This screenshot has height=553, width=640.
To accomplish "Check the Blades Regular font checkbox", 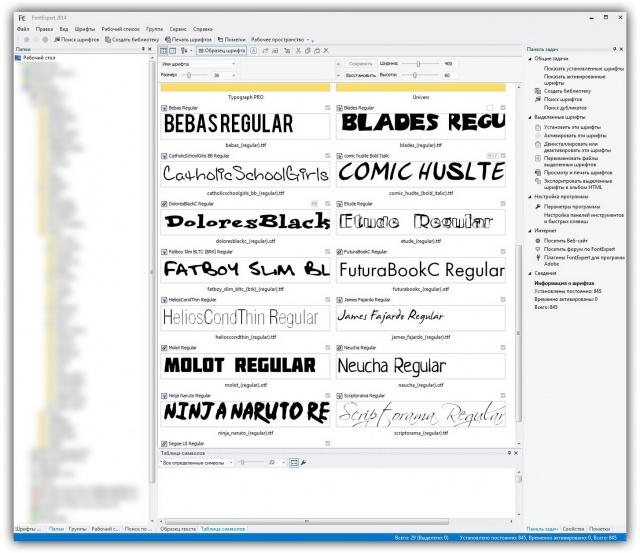I will (x=503, y=108).
